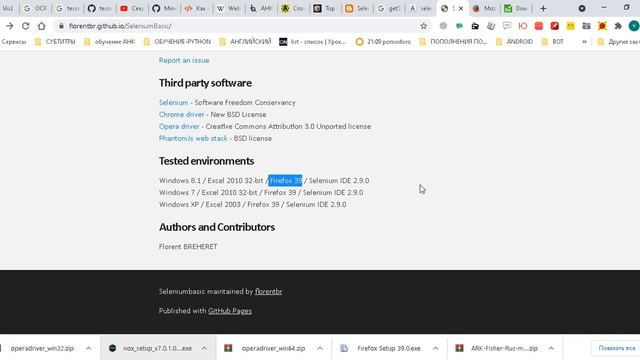Image resolution: width=640 pixels, height=360 pixels.
Task: Show all downloads with Показать все
Action: (x=616, y=348)
